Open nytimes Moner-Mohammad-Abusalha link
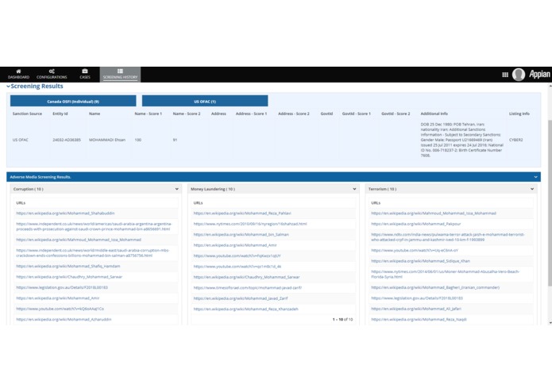 (x=445, y=275)
